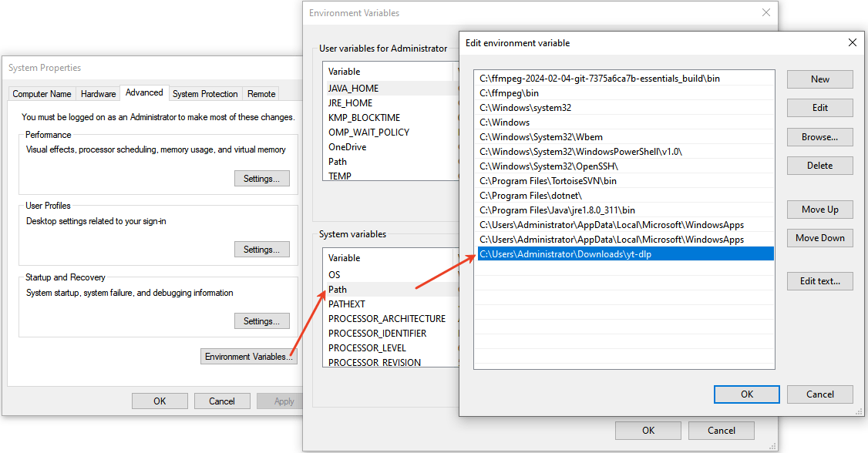Open Environment Variables dialog
Viewport: 868px width, 453px height.
pos(248,356)
